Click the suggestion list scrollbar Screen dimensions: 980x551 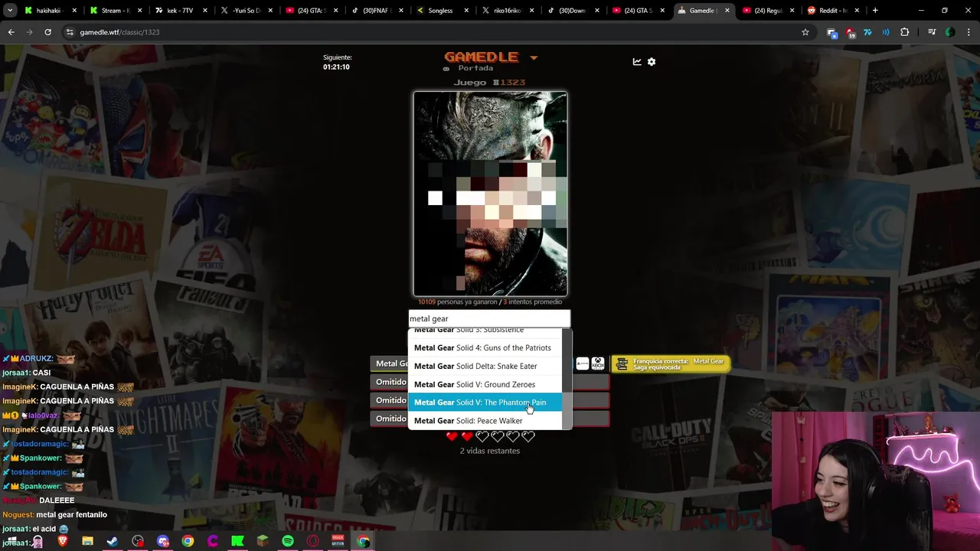click(x=567, y=379)
